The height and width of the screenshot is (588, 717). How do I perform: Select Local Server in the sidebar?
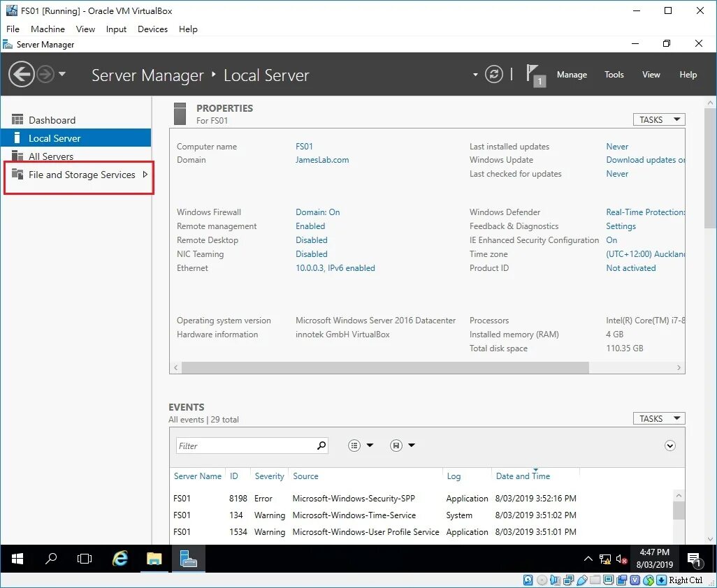76,138
